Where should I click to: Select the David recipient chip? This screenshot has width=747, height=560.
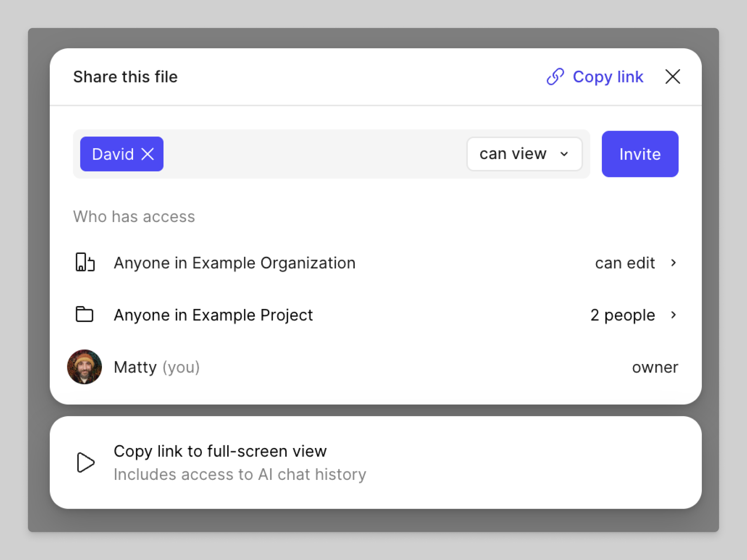(x=113, y=154)
